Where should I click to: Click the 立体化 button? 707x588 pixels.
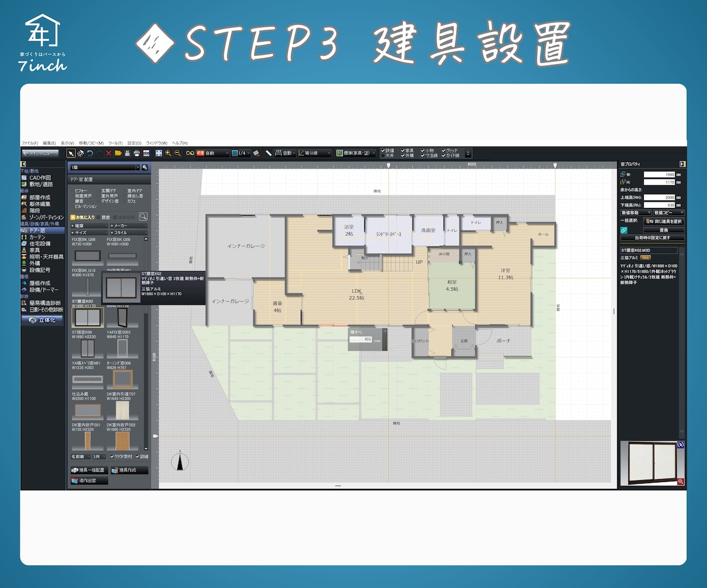[x=42, y=320]
